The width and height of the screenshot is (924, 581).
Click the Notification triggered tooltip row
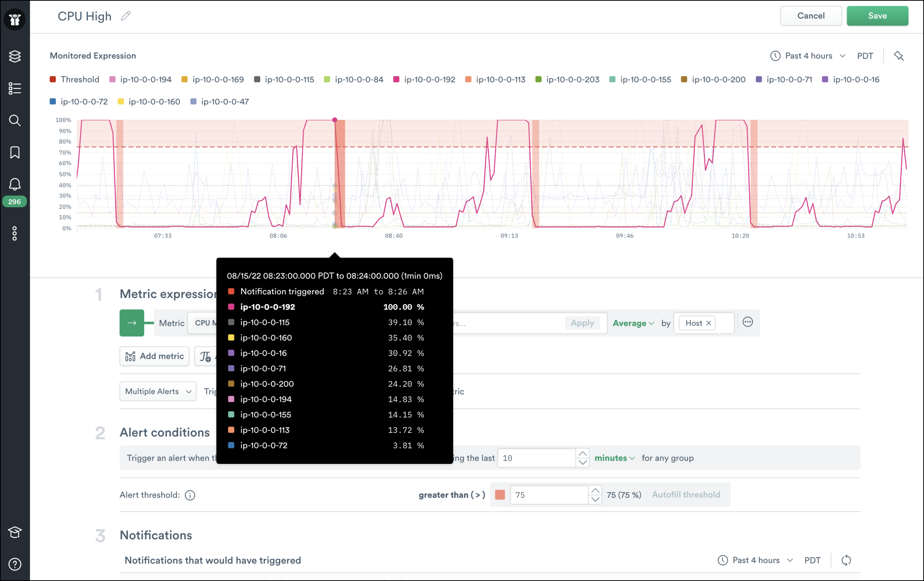326,291
